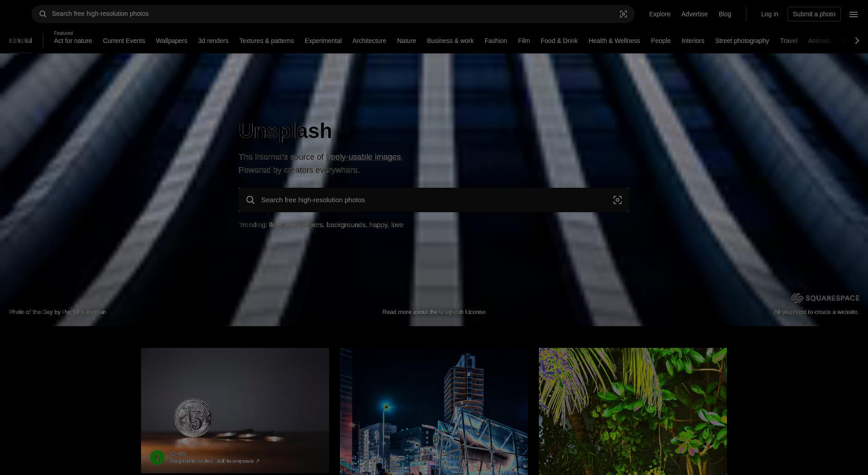The width and height of the screenshot is (868, 475).
Task: Open visual search in hero search box
Action: point(618,200)
